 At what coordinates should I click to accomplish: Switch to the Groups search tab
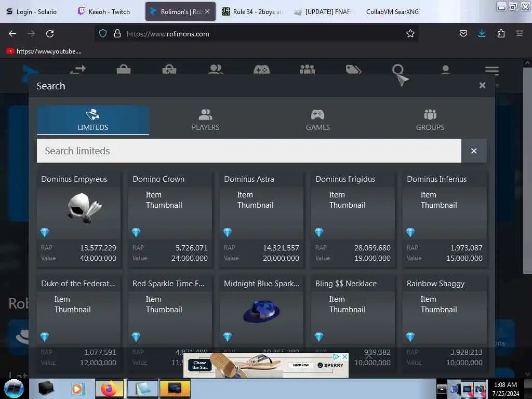[x=430, y=120]
